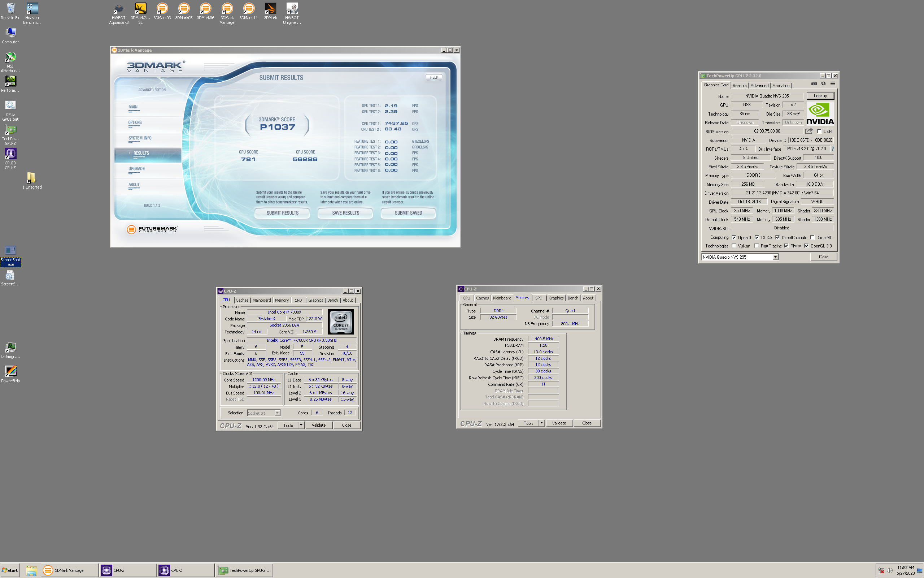Launch 3DMark03 desktop shortcut
924x578 pixels.
pyautogui.click(x=162, y=12)
